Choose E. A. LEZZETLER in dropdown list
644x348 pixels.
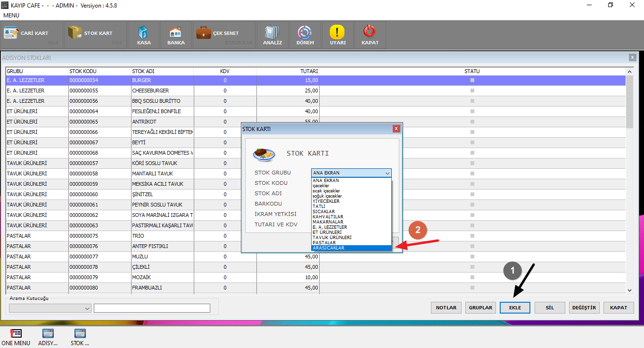pos(351,227)
